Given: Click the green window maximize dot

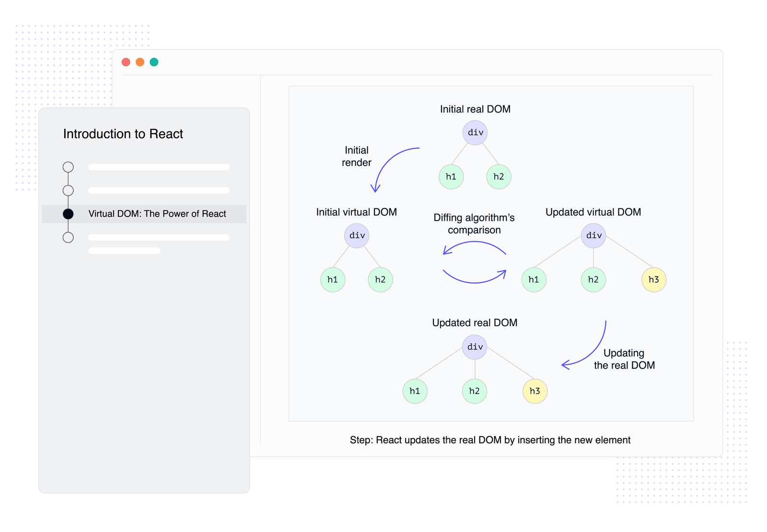Looking at the screenshot, I should [154, 62].
